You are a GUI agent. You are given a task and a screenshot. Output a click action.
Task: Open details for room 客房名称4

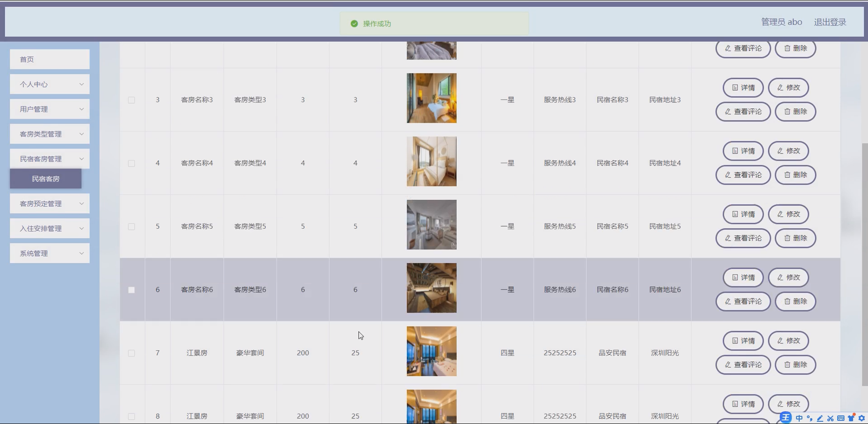[x=743, y=151]
